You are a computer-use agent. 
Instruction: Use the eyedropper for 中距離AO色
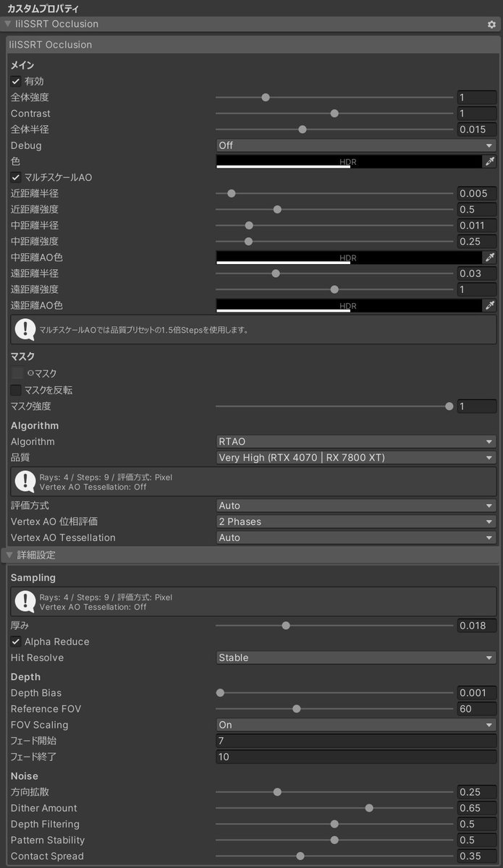click(x=490, y=258)
